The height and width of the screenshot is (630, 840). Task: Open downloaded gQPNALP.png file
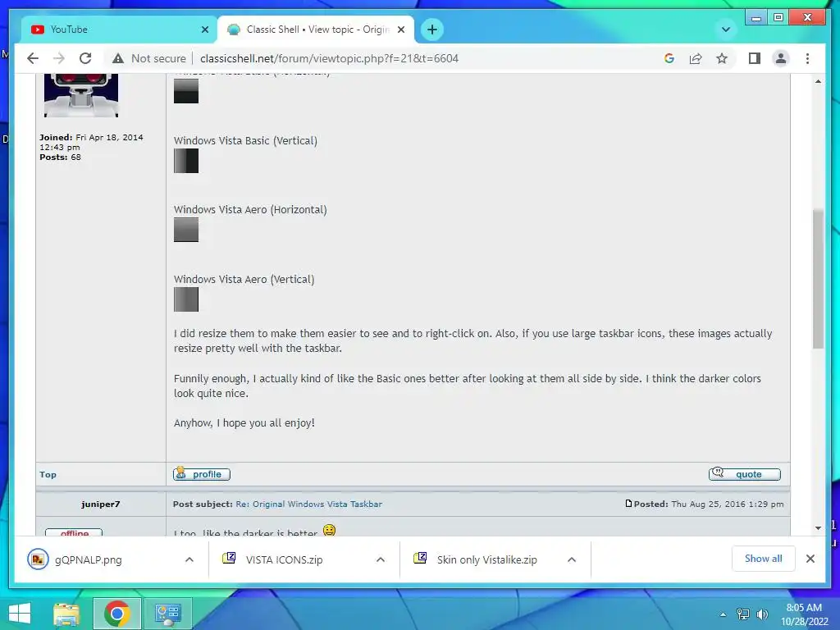click(89, 559)
